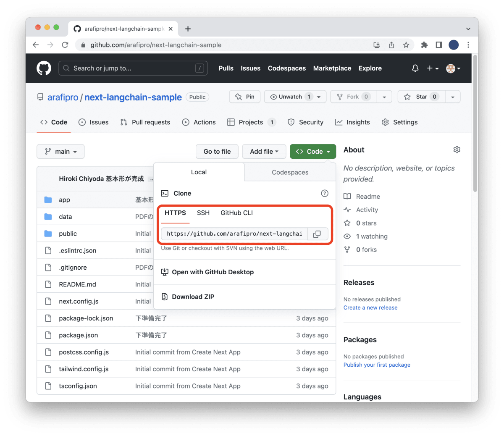Click the README.md file icon
Screen dimensions: 504x436
(x=48, y=284)
